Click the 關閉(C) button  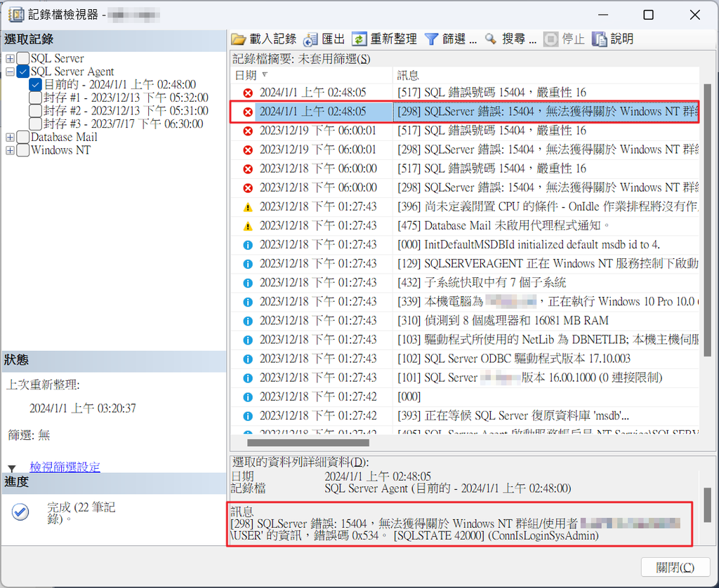click(675, 568)
